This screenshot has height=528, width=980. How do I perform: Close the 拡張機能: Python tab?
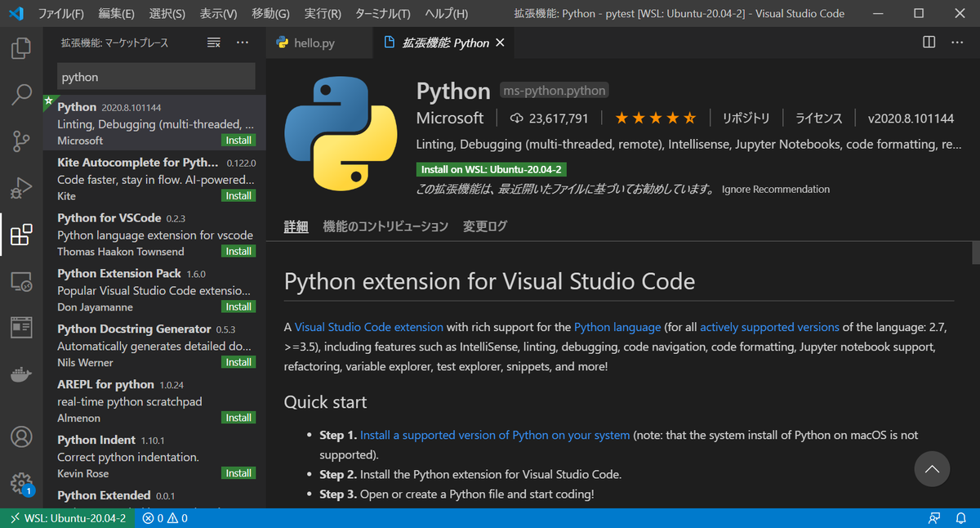click(x=501, y=43)
